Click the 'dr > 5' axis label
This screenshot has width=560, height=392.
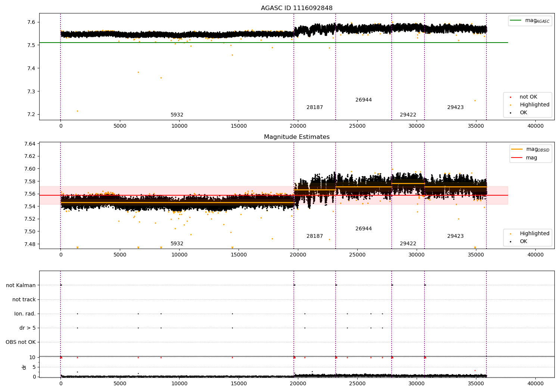(28, 328)
